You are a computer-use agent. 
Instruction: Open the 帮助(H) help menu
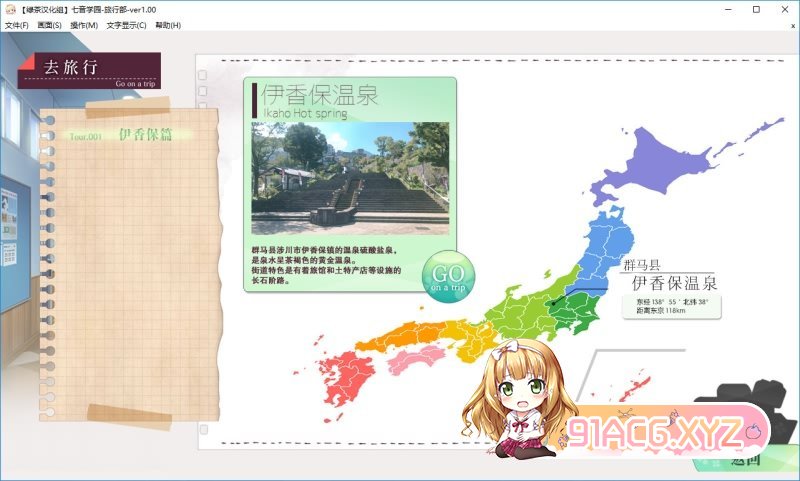pyautogui.click(x=168, y=25)
